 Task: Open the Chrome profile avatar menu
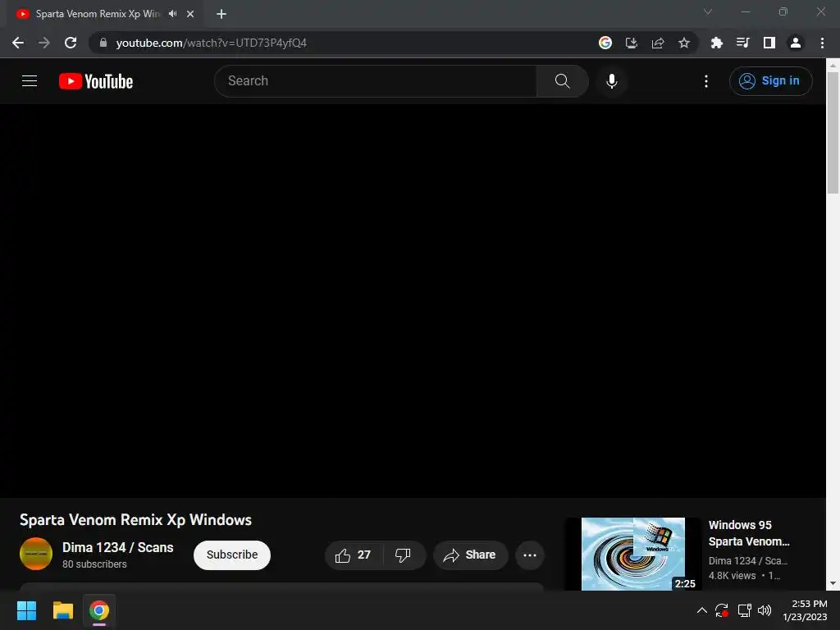[796, 43]
